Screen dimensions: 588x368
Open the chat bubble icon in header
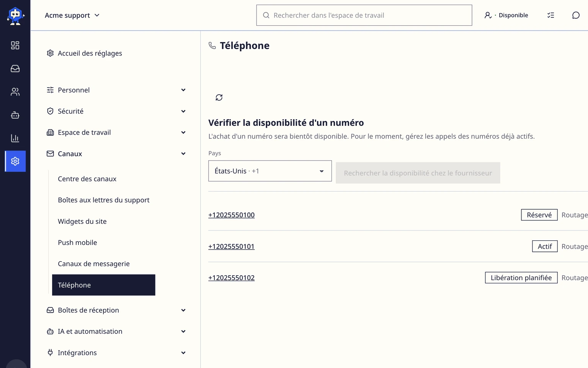click(x=576, y=15)
